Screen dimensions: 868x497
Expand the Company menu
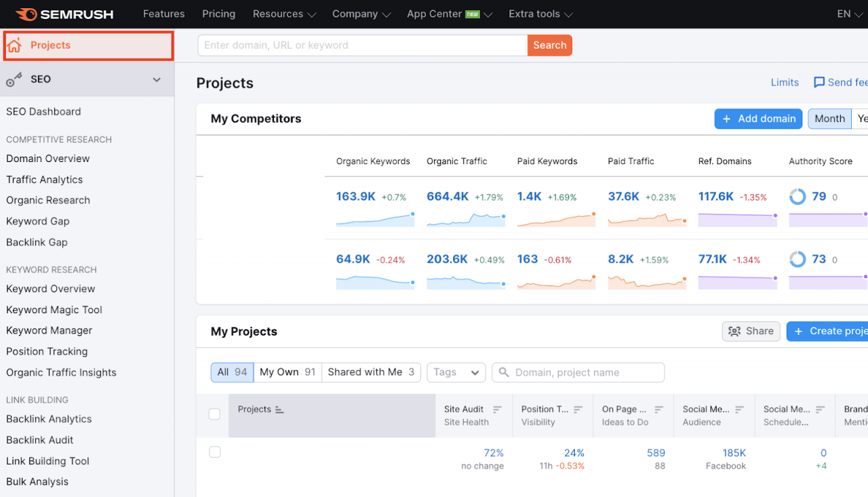pyautogui.click(x=361, y=14)
